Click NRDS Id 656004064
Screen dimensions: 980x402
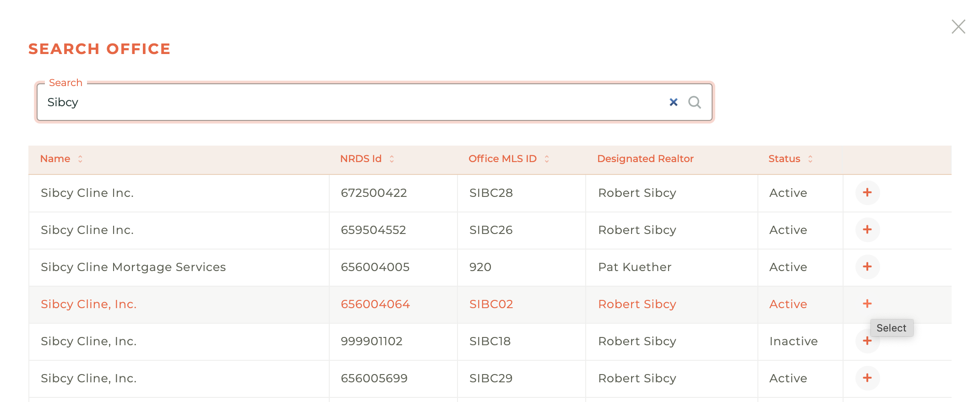point(375,304)
